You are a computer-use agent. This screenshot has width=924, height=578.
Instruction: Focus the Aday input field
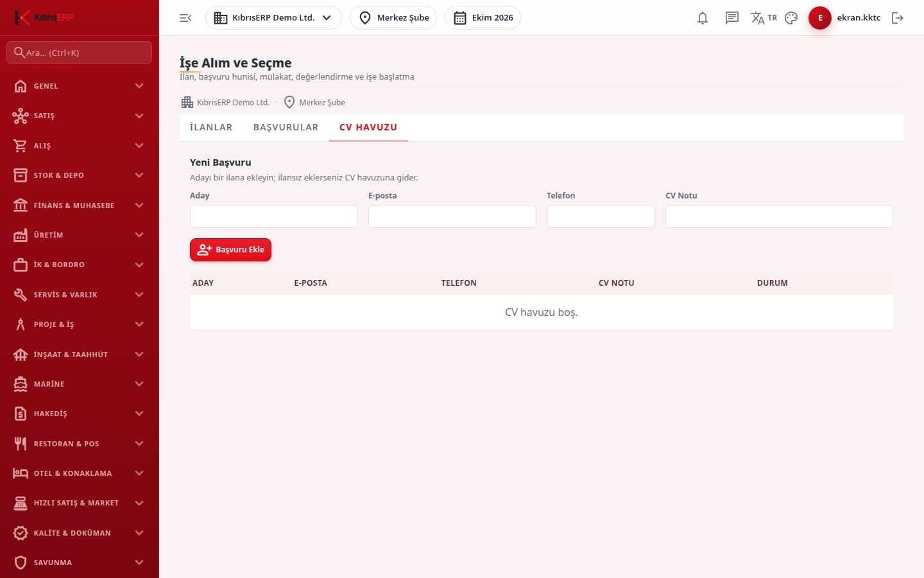click(x=274, y=216)
